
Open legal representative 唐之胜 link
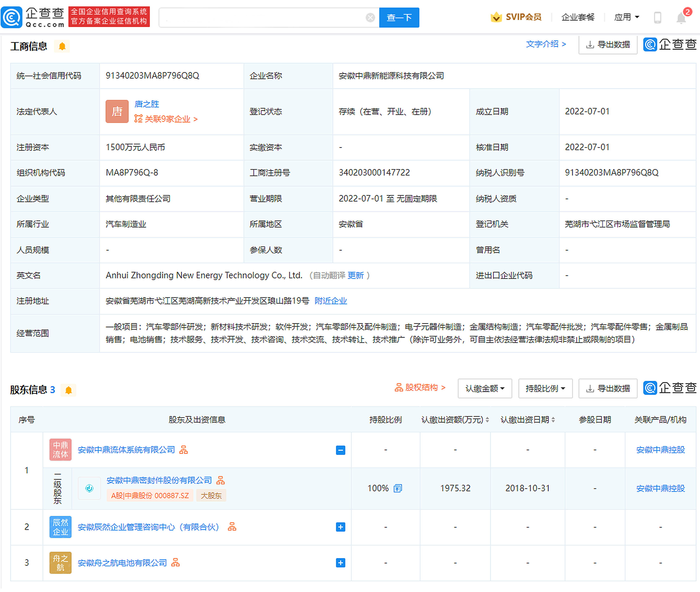146,104
